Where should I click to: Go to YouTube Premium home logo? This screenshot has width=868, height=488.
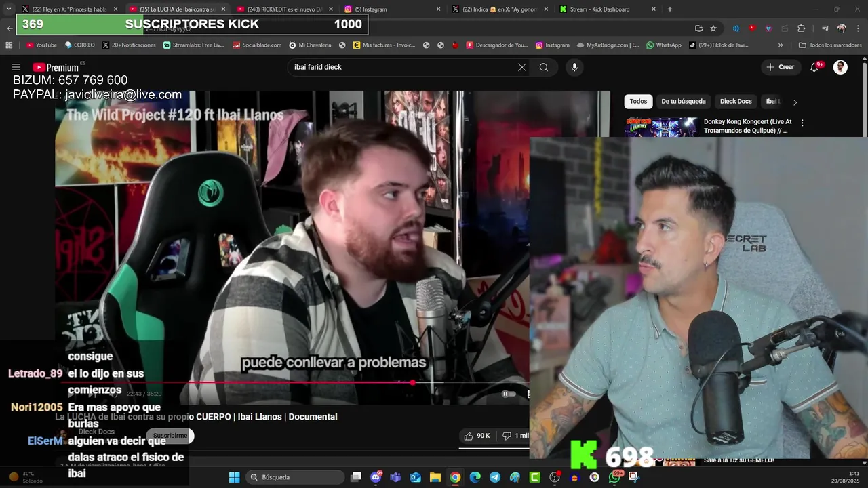pos(56,67)
